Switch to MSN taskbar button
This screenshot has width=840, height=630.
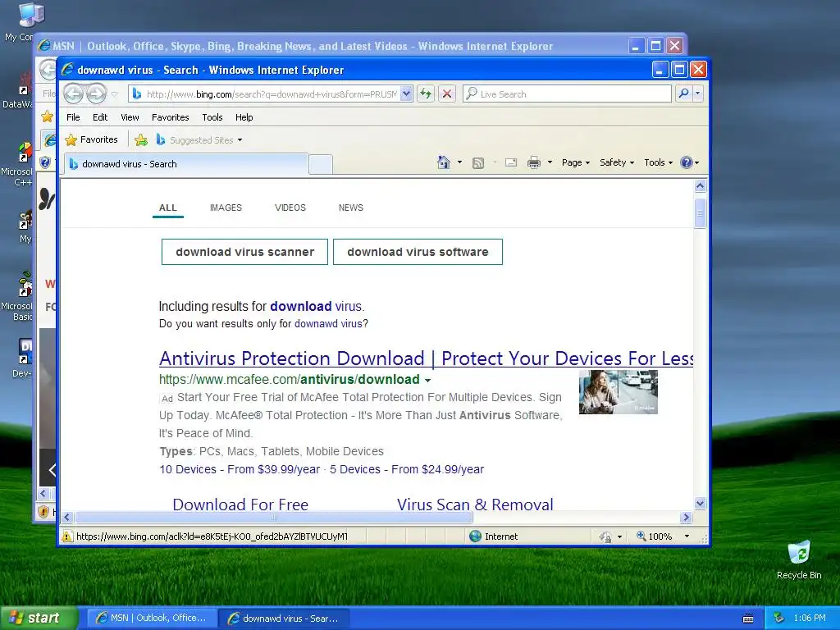point(152,619)
